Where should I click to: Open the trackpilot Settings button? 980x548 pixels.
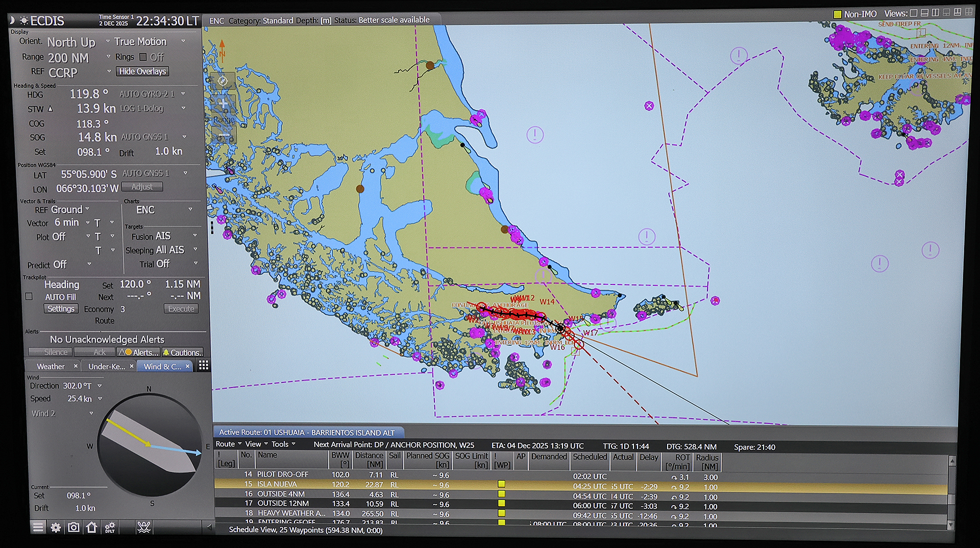(61, 309)
